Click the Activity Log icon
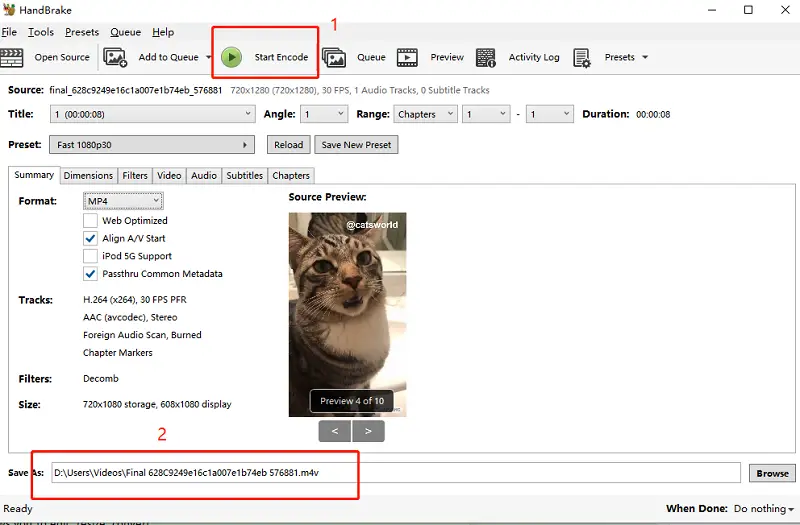Image resolution: width=800 pixels, height=525 pixels. (486, 58)
